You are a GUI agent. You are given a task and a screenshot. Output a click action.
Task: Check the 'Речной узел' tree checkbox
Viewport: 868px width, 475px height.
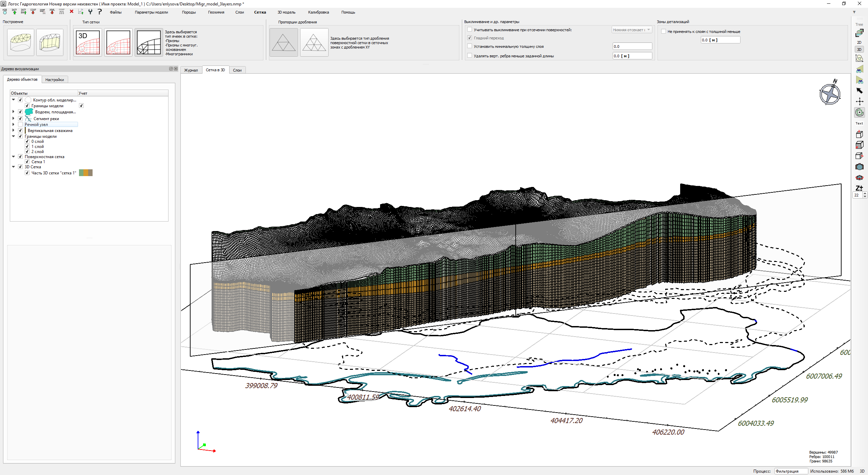click(20, 125)
